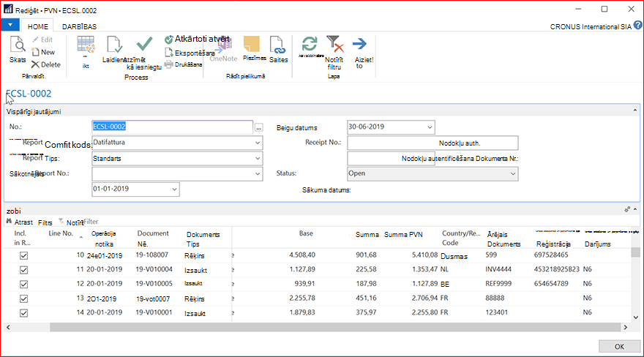
Task: Click the No. field ellipsis button
Action: point(258,127)
